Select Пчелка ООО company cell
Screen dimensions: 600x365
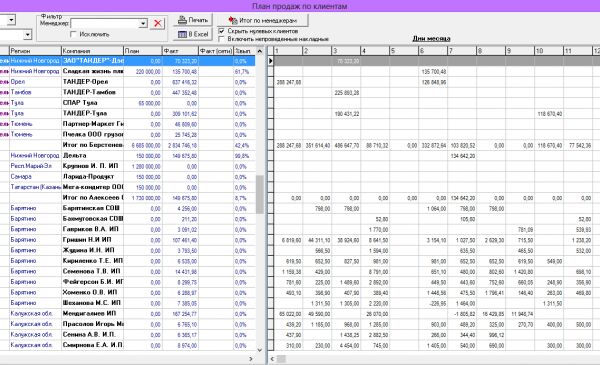pos(92,135)
